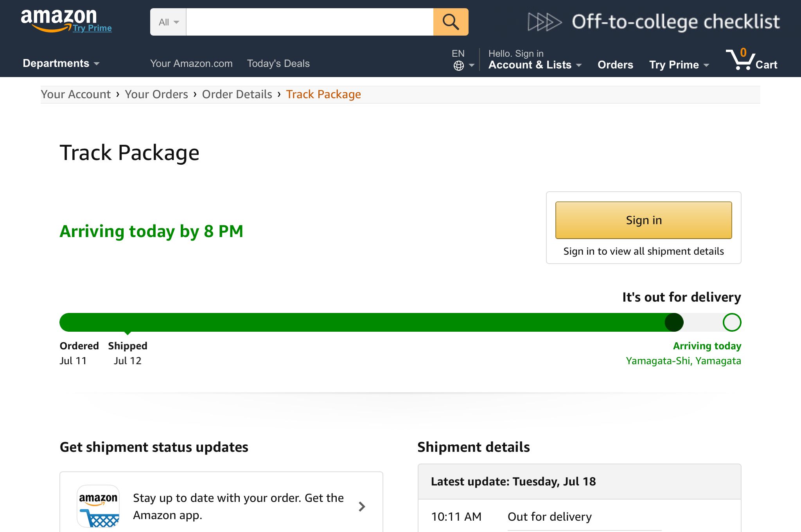The width and height of the screenshot is (801, 532).
Task: Open Today's Deals
Action: (278, 63)
